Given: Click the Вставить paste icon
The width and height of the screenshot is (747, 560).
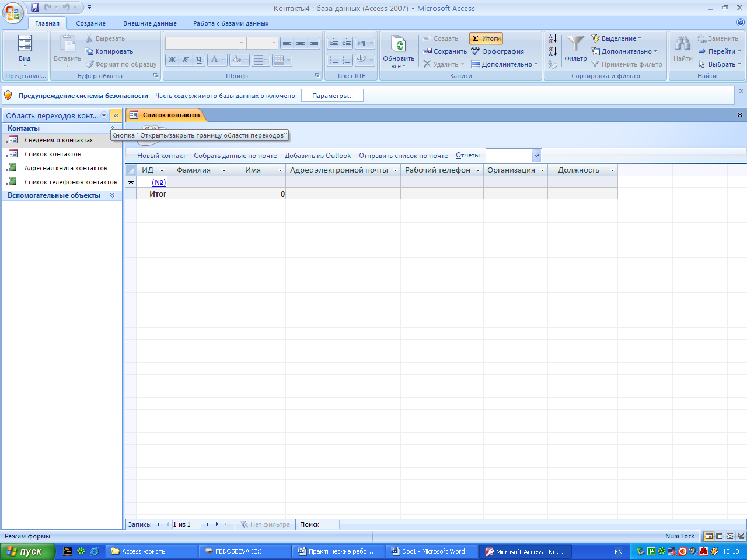Looking at the screenshot, I should pyautogui.click(x=68, y=44).
